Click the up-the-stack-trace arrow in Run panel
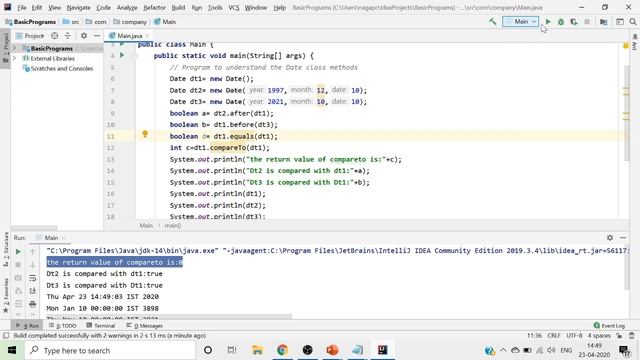This screenshot has height=360, width=640. [x=33, y=252]
